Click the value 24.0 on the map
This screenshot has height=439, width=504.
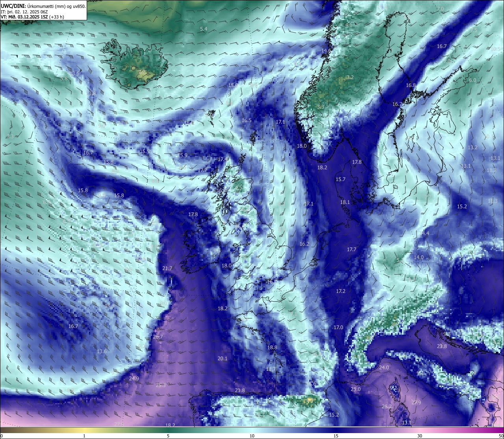tap(384, 368)
